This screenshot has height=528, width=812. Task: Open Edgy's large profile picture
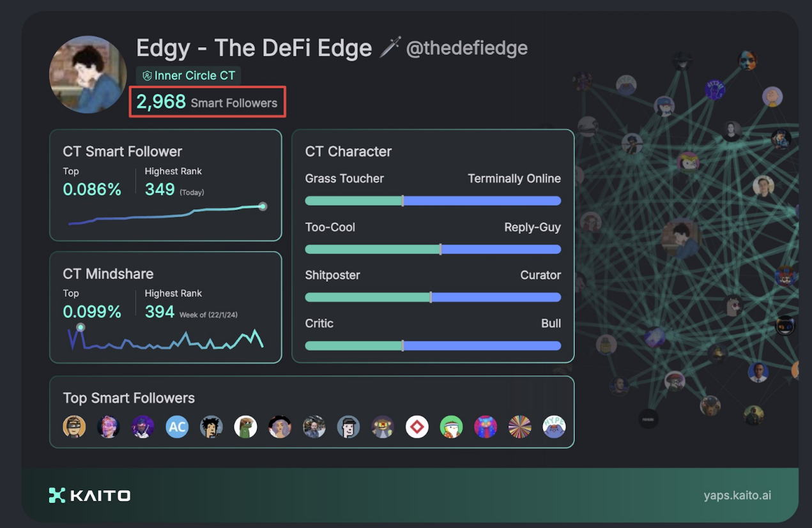(x=88, y=75)
